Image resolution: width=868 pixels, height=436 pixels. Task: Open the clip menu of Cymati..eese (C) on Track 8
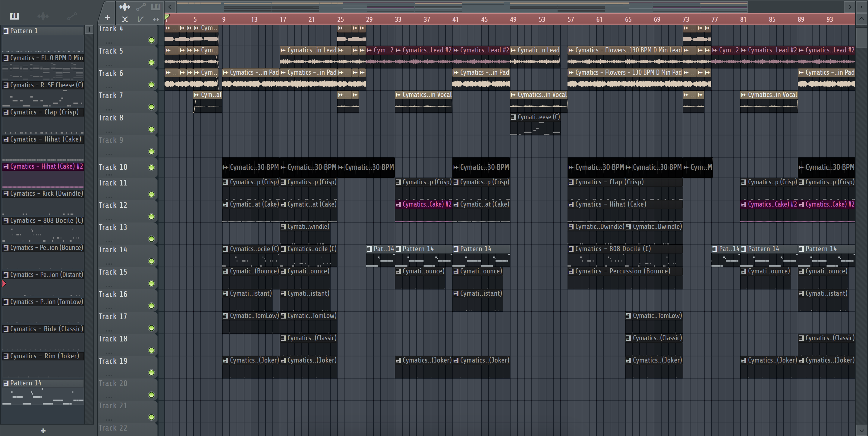pos(513,117)
